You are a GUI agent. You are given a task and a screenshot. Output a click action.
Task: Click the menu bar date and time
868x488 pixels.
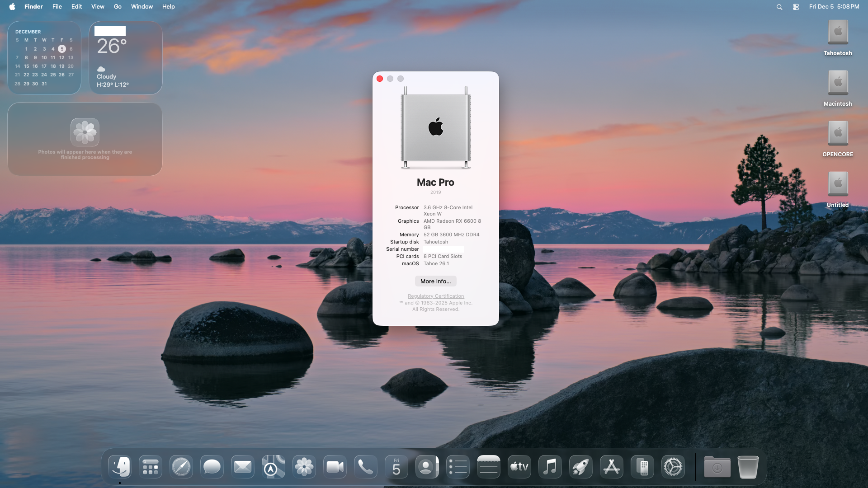pos(834,7)
